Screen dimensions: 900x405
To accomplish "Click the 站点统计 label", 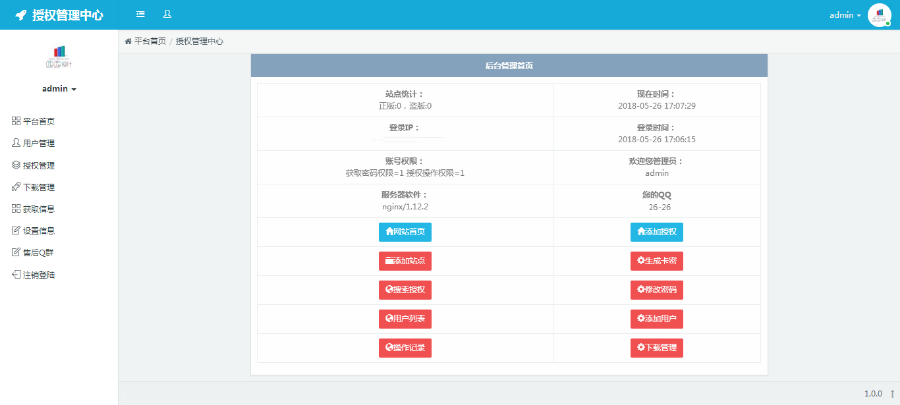I will 405,95.
